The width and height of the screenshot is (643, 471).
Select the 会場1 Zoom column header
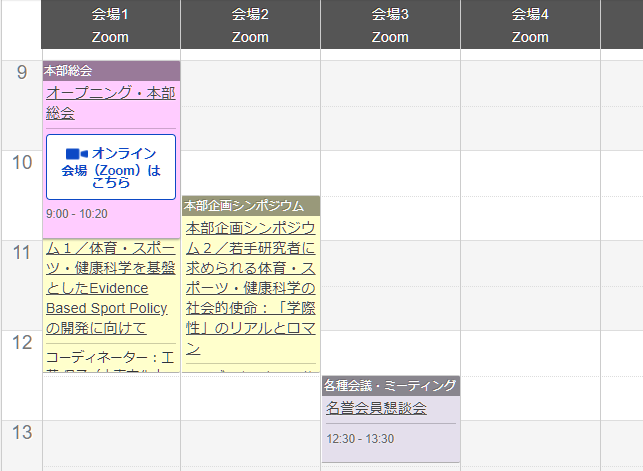(x=110, y=25)
